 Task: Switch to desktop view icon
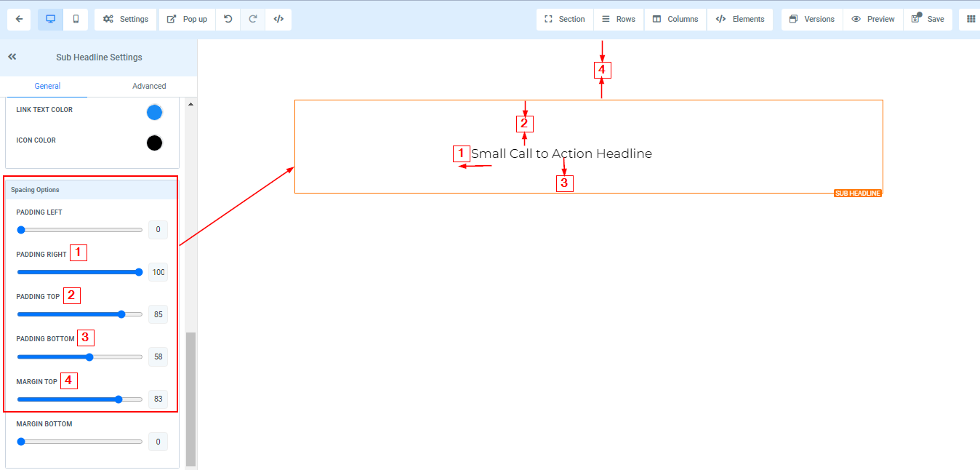click(51, 19)
